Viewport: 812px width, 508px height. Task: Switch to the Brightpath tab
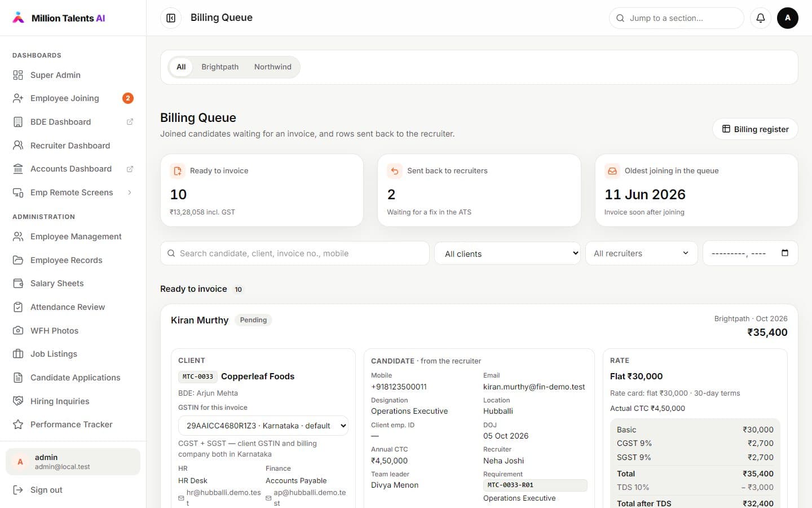[x=220, y=67]
